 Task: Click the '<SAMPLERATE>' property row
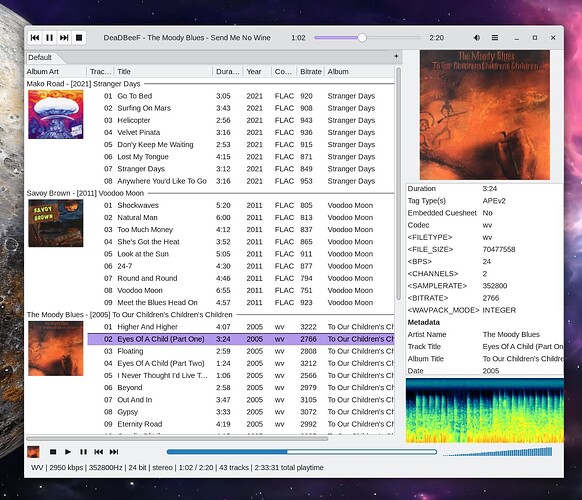(485, 286)
